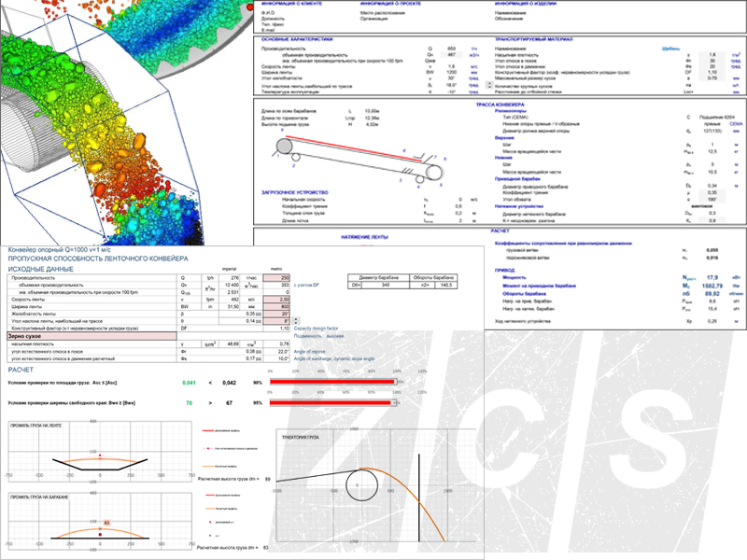This screenshot has width=747, height=560.
Task: Click the drum diameter value 340
Action: point(388,285)
